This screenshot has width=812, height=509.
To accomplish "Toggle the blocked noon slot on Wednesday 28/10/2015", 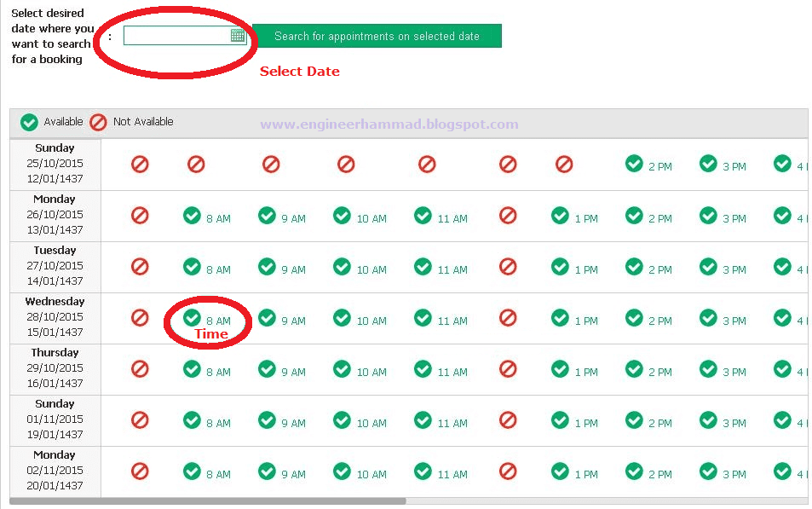I will (x=508, y=318).
